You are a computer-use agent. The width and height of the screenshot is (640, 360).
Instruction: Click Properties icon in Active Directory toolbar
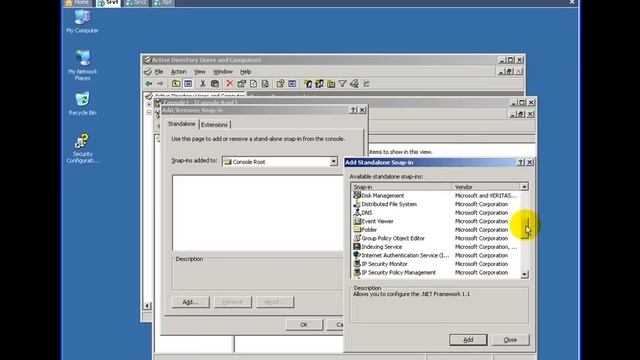click(x=241, y=84)
